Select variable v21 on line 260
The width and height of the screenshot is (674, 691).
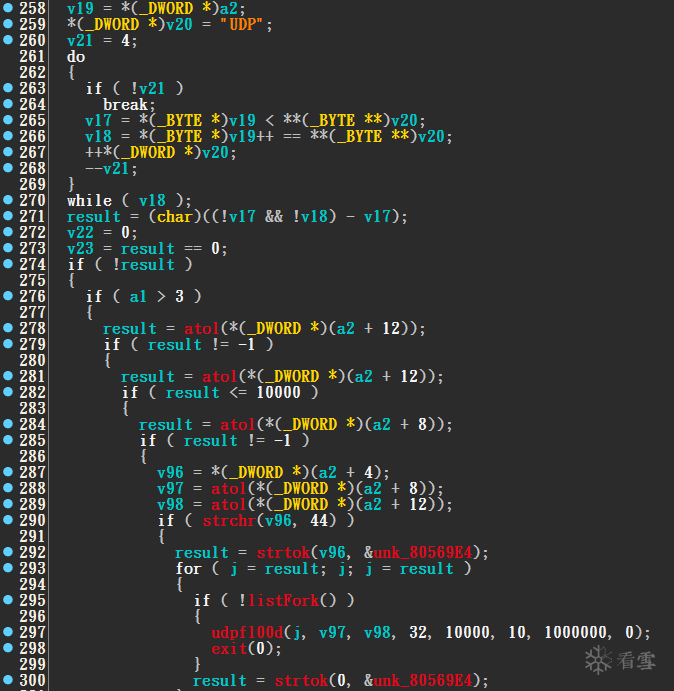click(80, 40)
